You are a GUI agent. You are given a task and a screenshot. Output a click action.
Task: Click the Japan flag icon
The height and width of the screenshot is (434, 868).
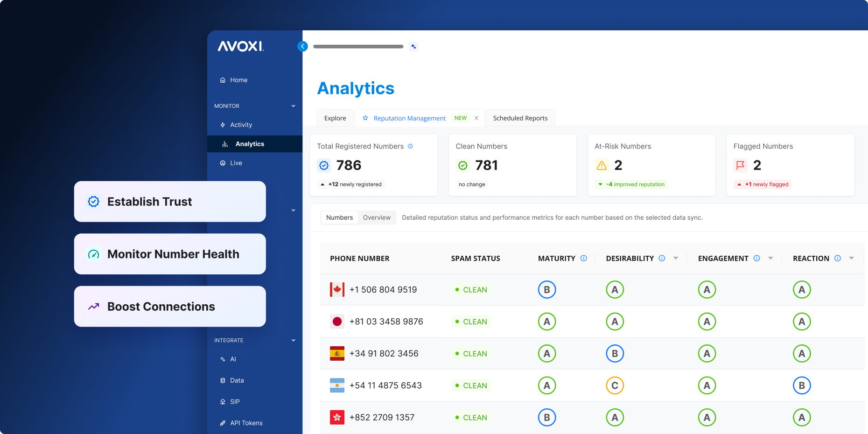337,322
